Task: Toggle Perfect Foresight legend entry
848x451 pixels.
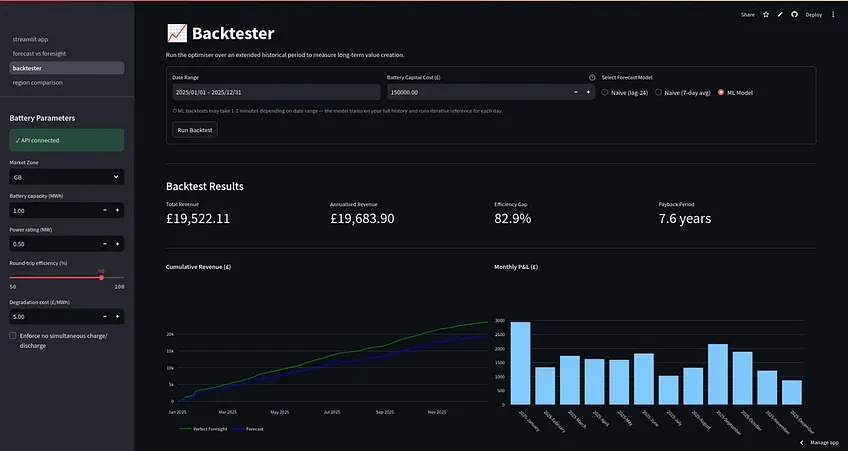Action: click(203, 429)
